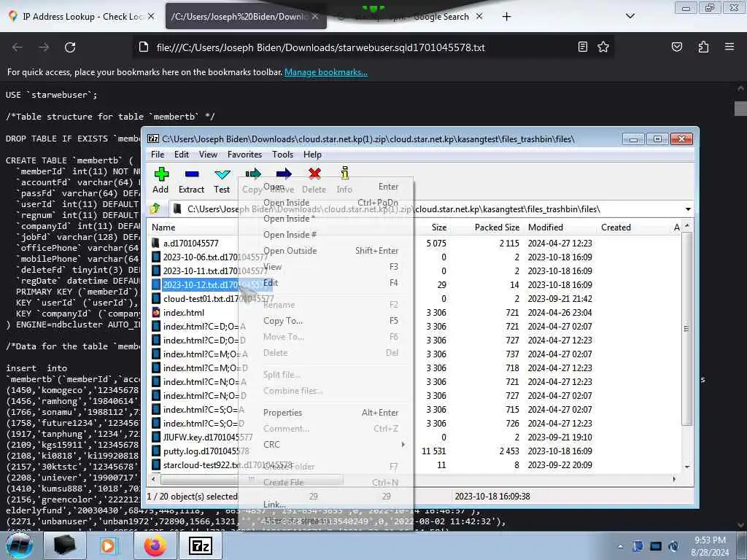Image resolution: width=747 pixels, height=560 pixels.
Task: Click the up-folder icon beside the path box
Action: (155, 209)
